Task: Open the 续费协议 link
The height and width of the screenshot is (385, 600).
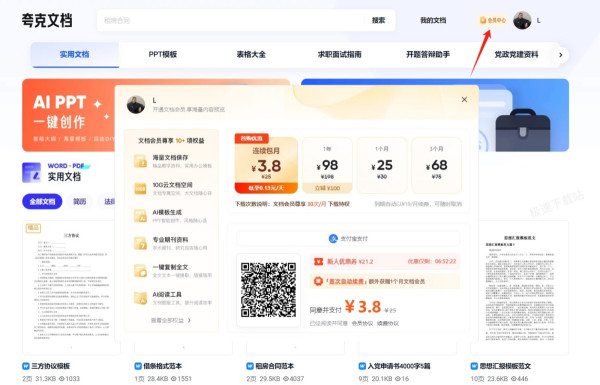Action: pos(388,323)
